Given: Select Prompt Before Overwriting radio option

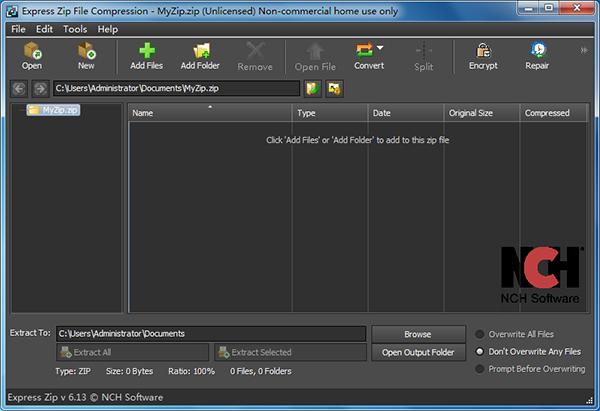Looking at the screenshot, I should click(479, 369).
